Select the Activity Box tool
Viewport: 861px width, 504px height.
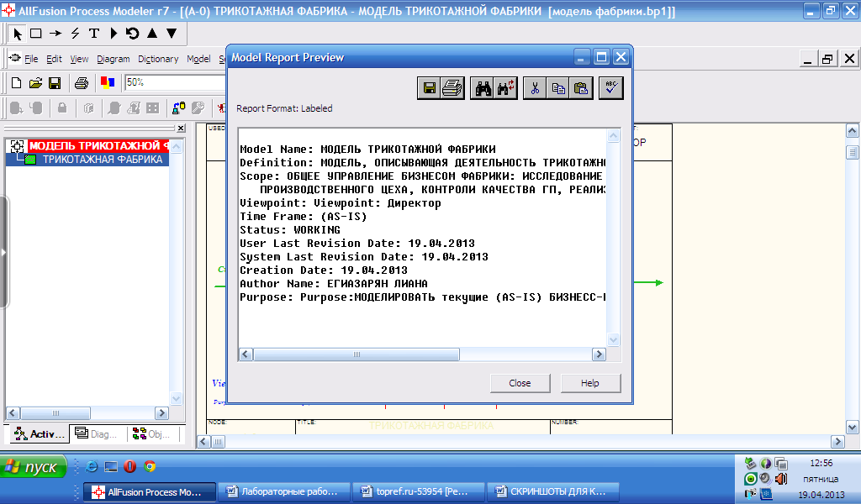pyautogui.click(x=36, y=34)
